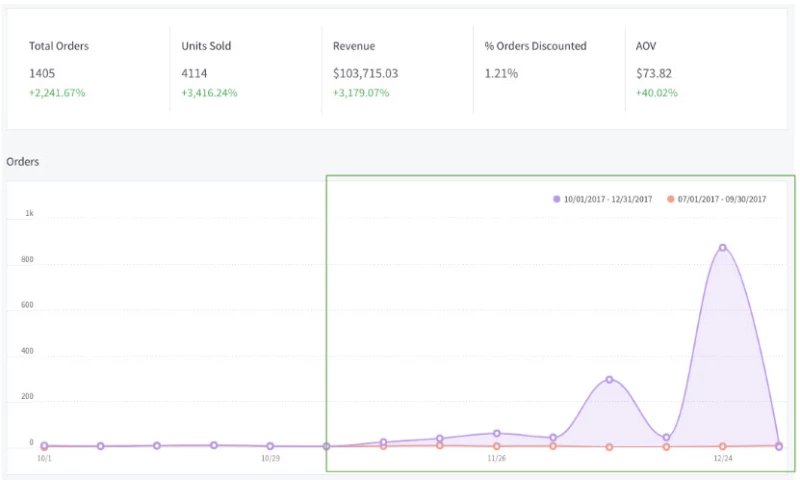This screenshot has width=800, height=480.
Task: Click the +3,416.24% Units Sold change
Action: tap(211, 93)
